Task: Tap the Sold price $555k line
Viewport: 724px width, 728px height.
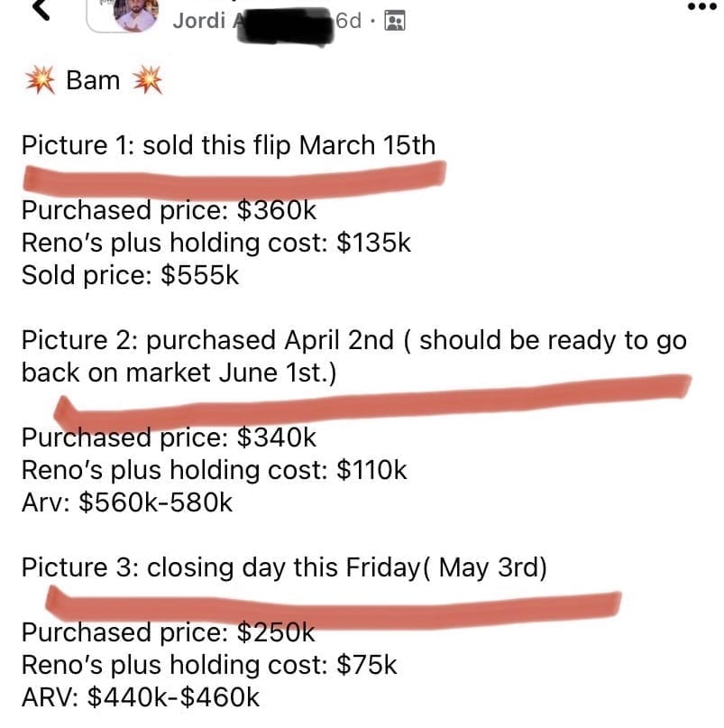Action: point(131,275)
